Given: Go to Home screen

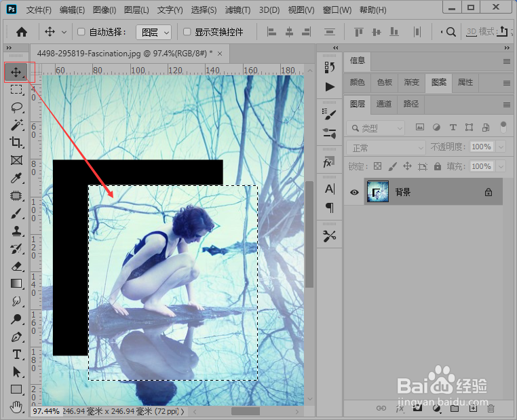Looking at the screenshot, I should click(x=22, y=32).
